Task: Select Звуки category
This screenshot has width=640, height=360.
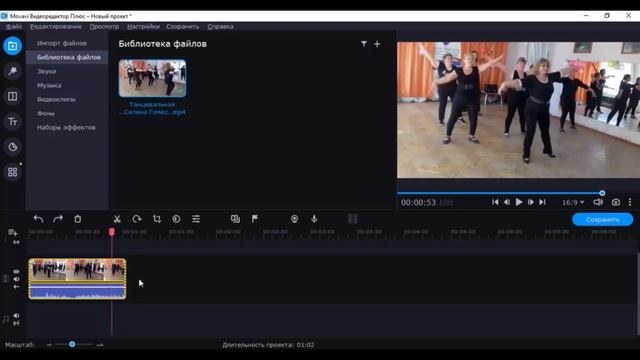Action: click(47, 71)
